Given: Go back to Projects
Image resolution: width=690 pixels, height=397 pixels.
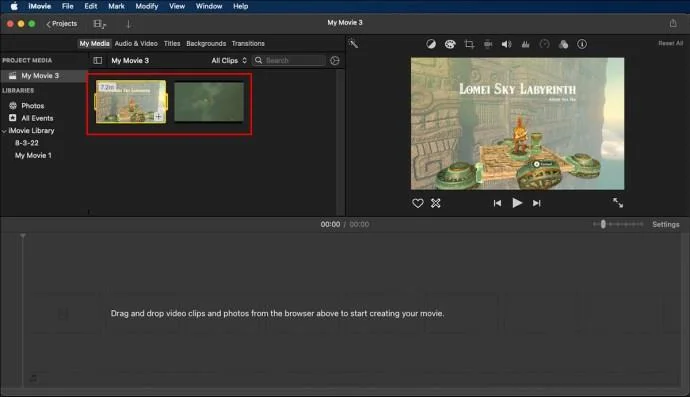Looking at the screenshot, I should (62, 24).
